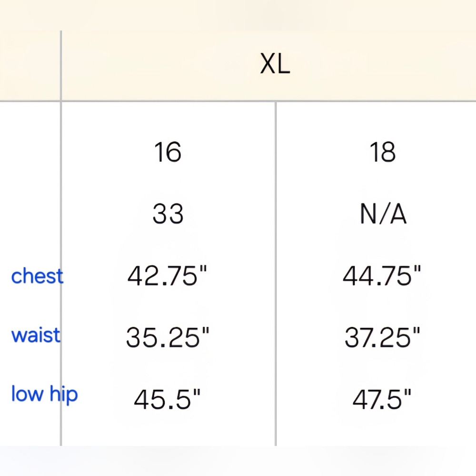Click the N/A value under size 18
Viewport: 476px width, 476px height.
(x=383, y=214)
